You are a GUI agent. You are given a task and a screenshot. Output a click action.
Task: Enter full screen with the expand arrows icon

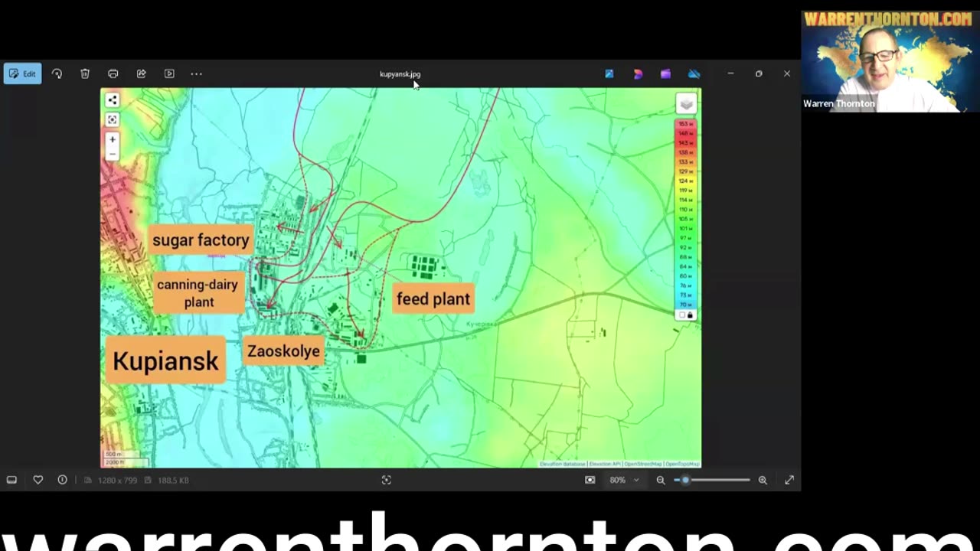(789, 480)
